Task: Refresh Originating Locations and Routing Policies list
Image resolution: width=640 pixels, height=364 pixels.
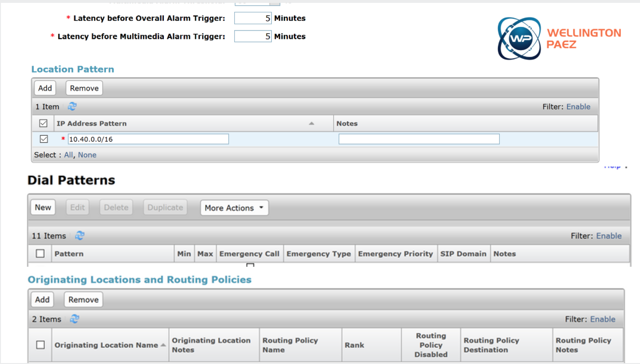Action: 75,319
